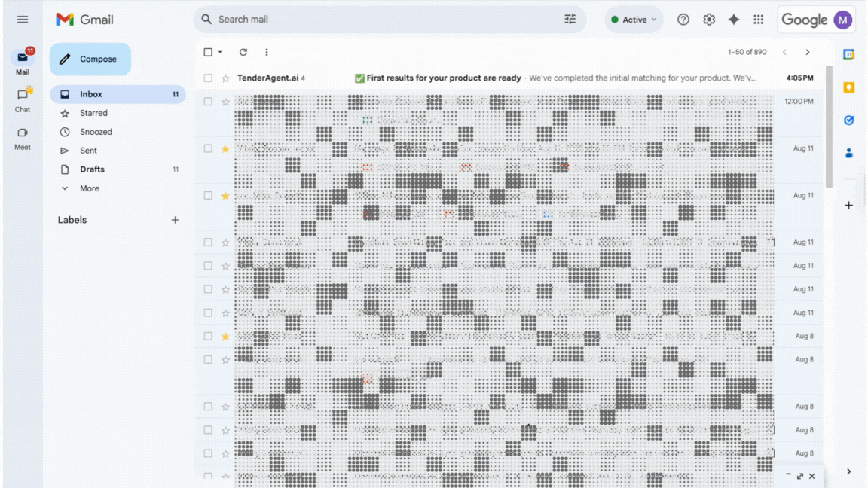Open the Google apps grid
The height and width of the screenshot is (488, 868).
tap(758, 20)
